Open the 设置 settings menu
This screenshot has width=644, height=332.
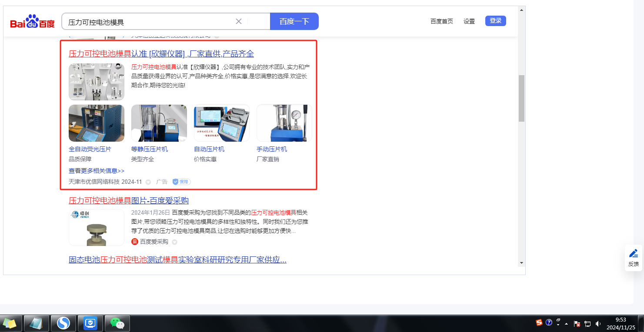[469, 21]
